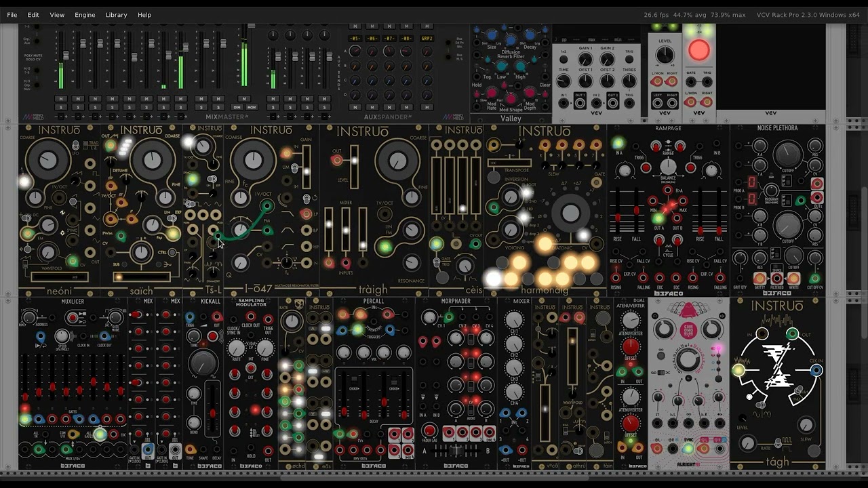The image size is (868, 488).
Task: Open the Edit menu
Action: [33, 14]
